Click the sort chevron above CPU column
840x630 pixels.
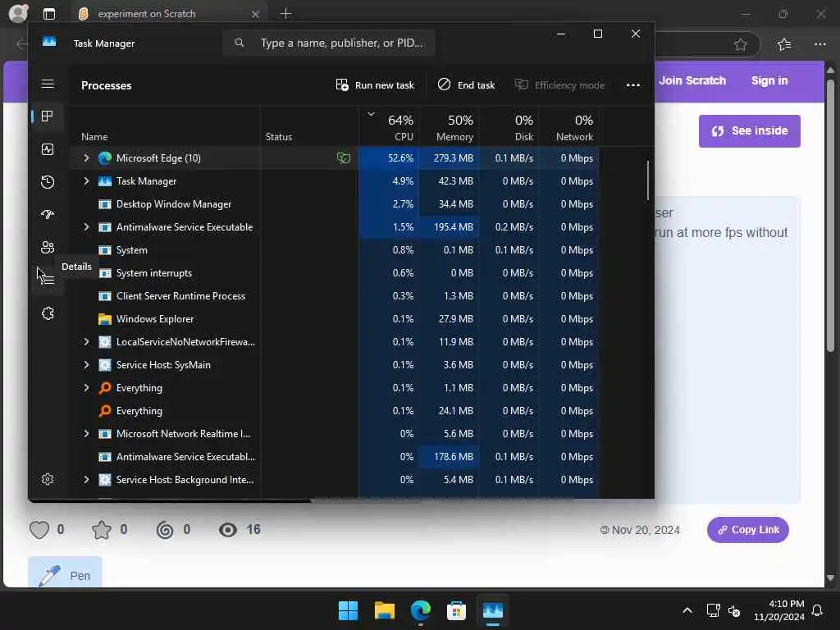click(372, 114)
